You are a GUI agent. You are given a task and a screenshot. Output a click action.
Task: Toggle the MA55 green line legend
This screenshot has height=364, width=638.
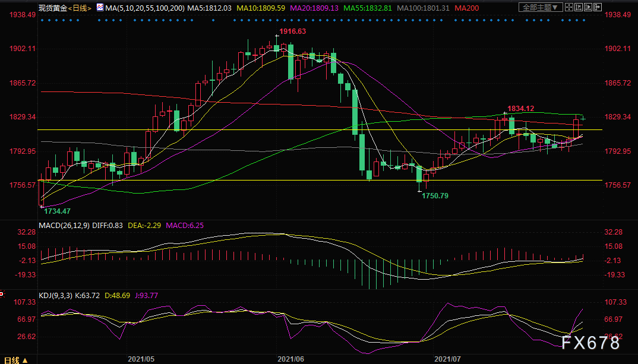point(368,8)
